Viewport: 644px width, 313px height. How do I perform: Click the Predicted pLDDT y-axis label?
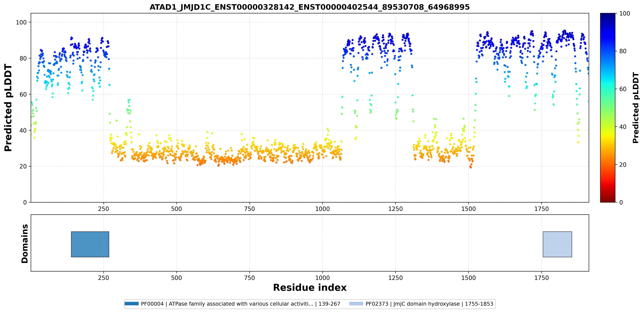[x=8, y=108]
